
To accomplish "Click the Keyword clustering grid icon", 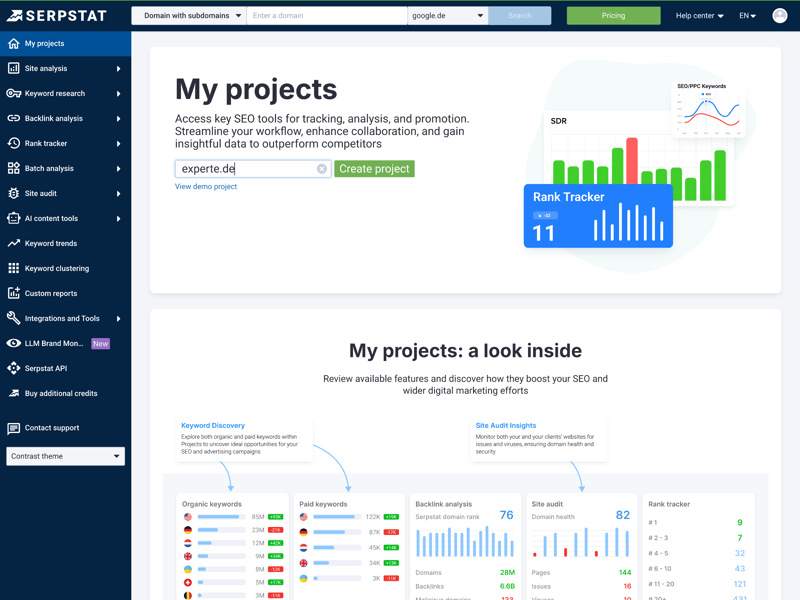I will [14, 268].
